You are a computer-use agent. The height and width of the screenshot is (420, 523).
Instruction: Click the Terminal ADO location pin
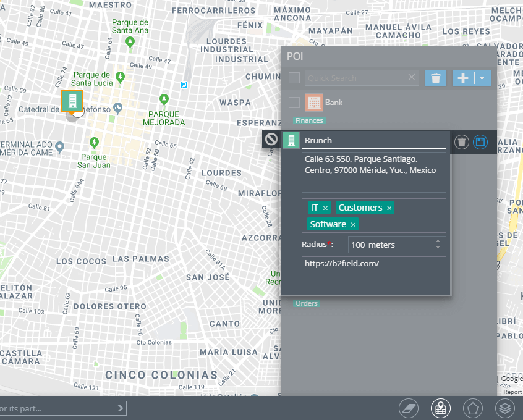tap(60, 146)
